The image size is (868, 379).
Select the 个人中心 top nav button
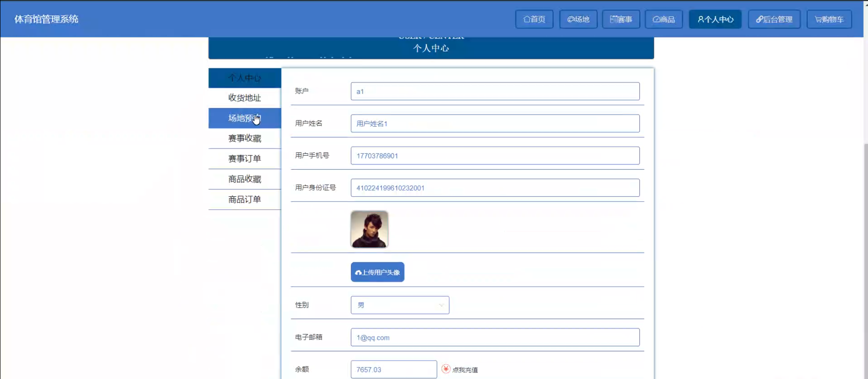715,19
